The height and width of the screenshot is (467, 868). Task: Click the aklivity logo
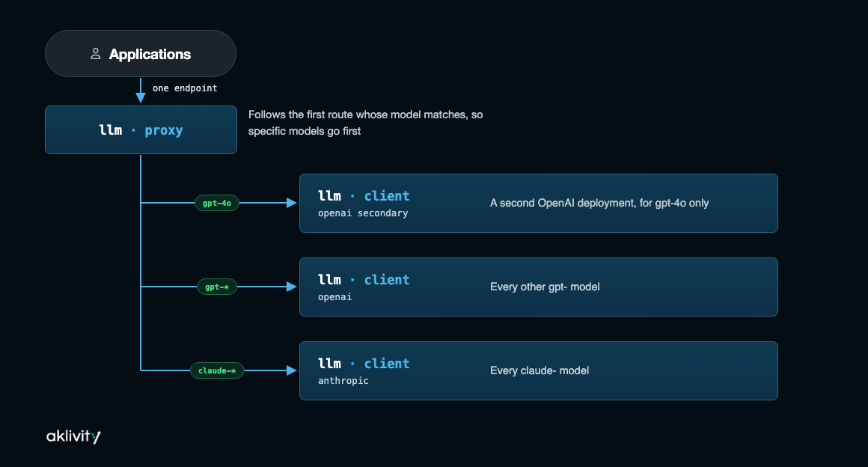tap(73, 436)
